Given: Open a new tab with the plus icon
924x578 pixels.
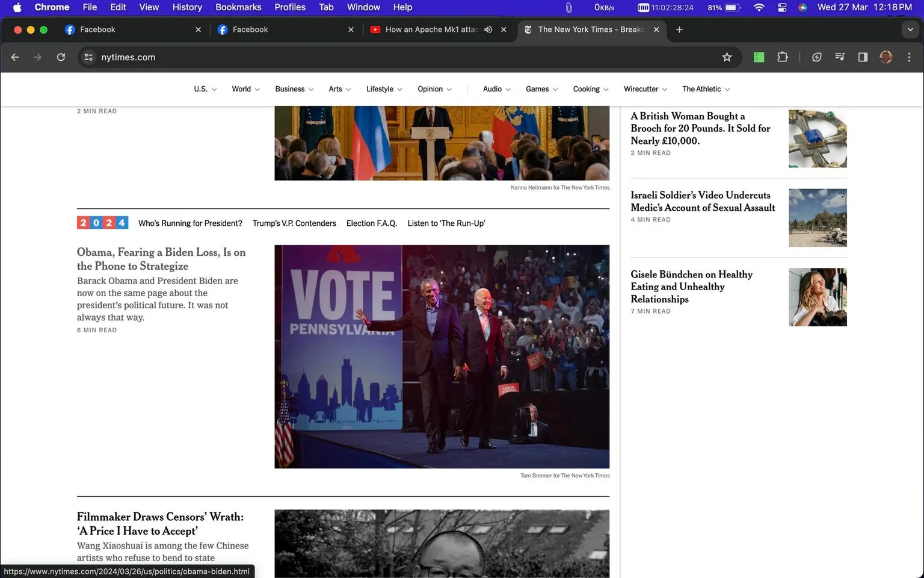Looking at the screenshot, I should [679, 30].
